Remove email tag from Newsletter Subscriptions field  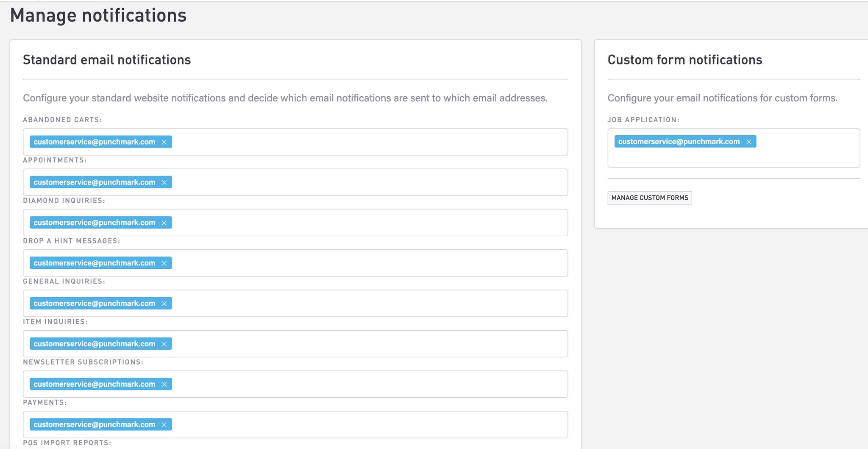click(164, 385)
